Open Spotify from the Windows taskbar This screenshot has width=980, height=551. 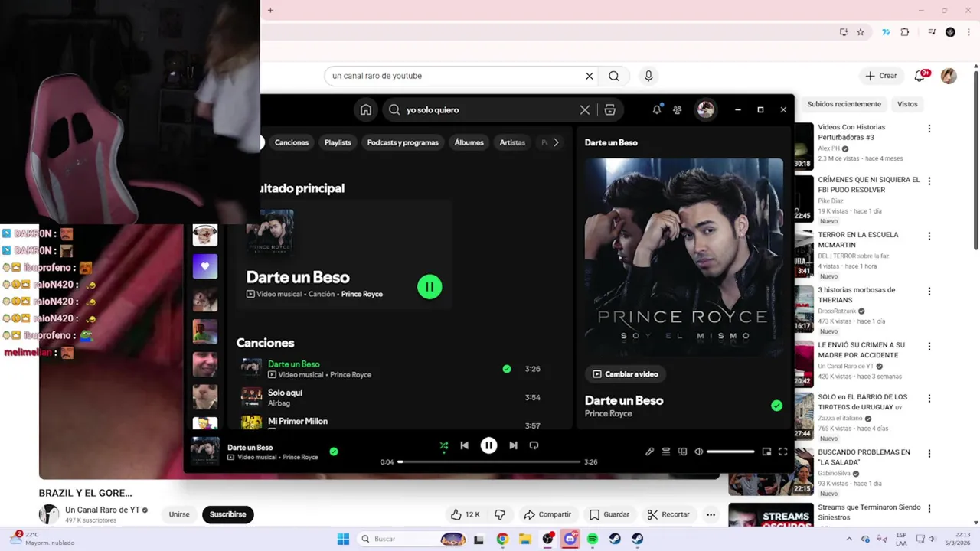593,539
